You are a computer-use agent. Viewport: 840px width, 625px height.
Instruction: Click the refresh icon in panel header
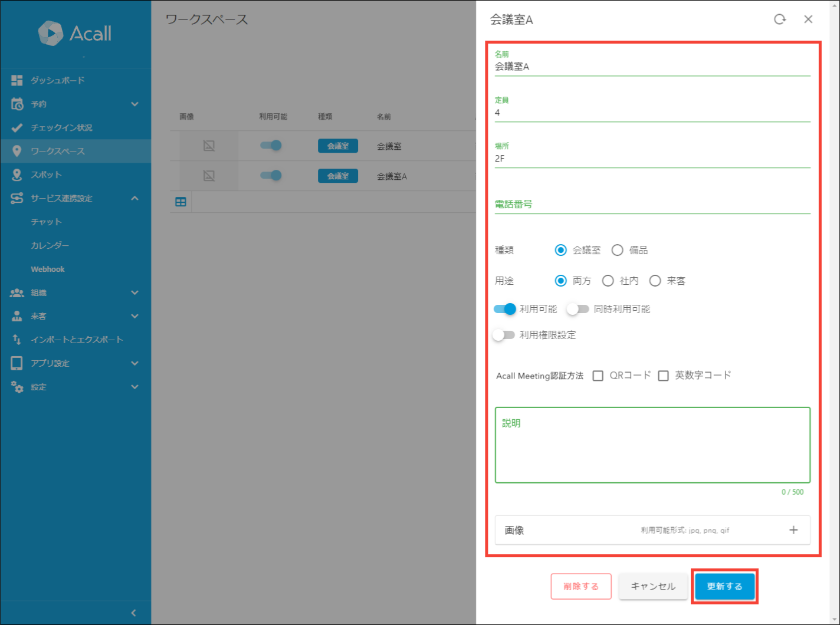pos(780,19)
